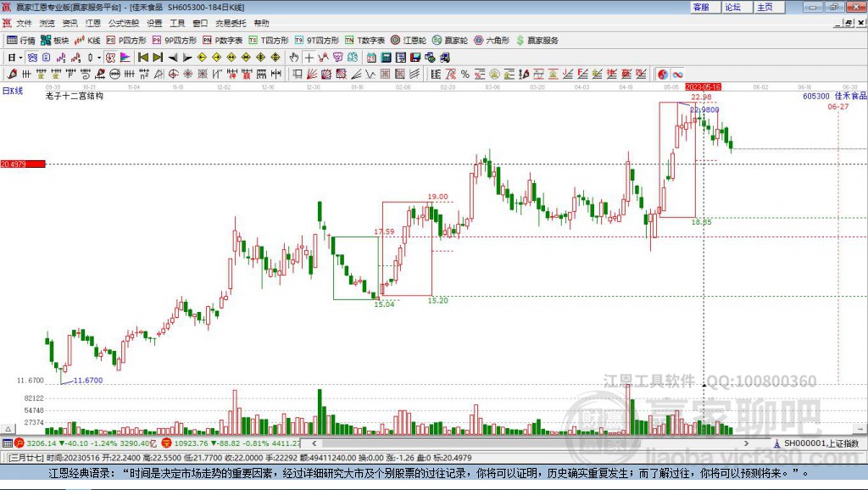The image size is (868, 490).
Task: Jump to first bar icon
Action: pos(143,58)
